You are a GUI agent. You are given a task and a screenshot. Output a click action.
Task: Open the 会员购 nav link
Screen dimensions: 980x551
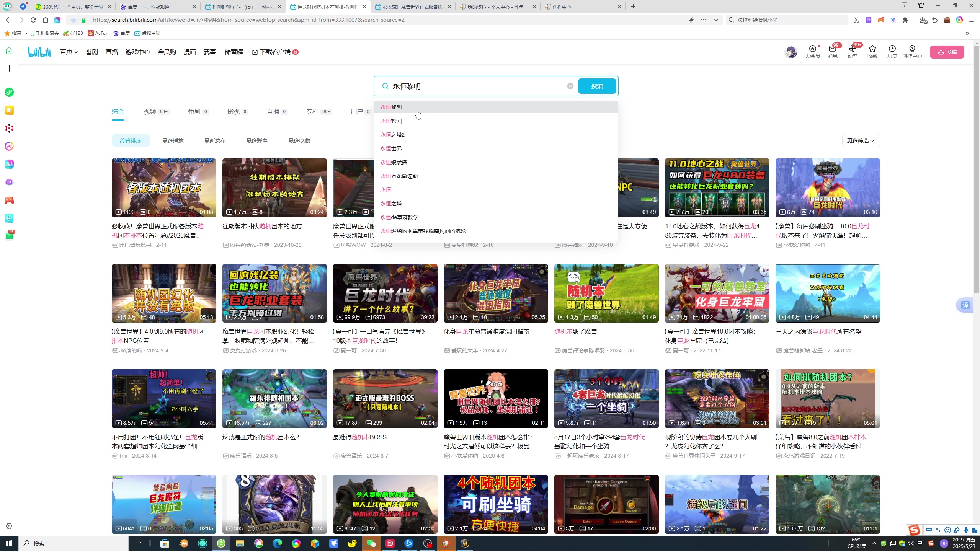(x=167, y=52)
